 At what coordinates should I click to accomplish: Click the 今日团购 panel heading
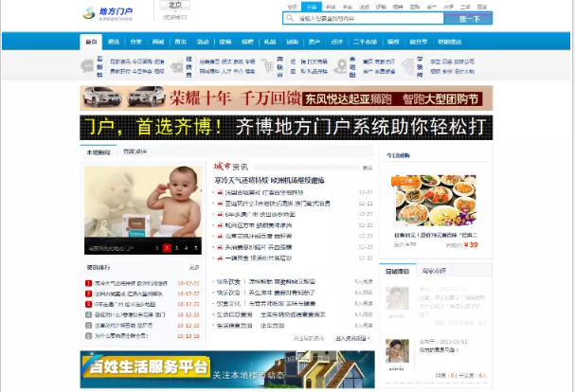click(398, 155)
